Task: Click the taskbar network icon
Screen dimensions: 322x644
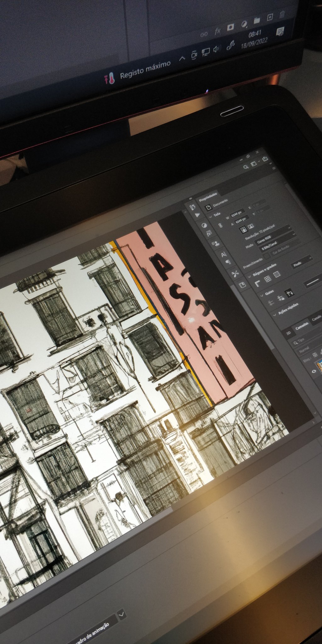Action: coord(206,52)
